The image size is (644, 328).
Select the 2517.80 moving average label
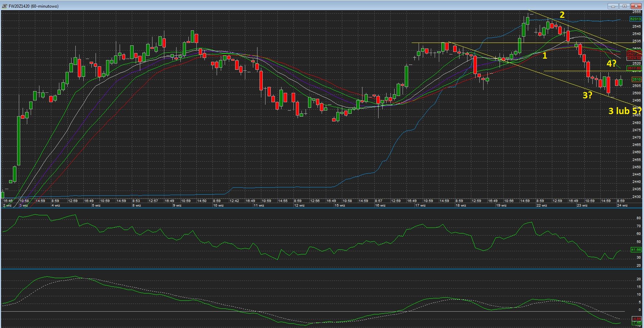pyautogui.click(x=634, y=68)
